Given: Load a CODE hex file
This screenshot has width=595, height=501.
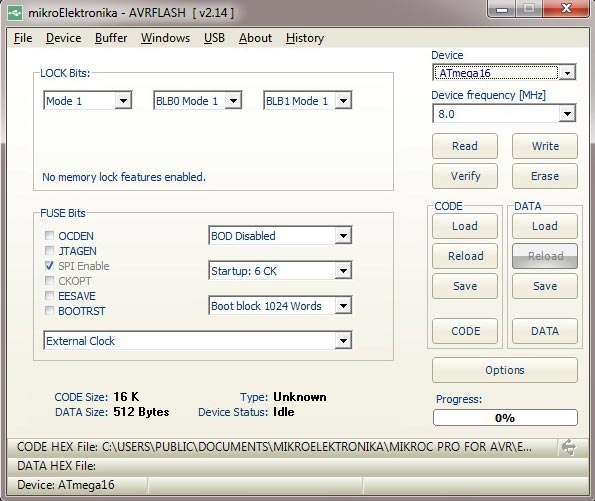Looking at the screenshot, I should click(x=465, y=226).
